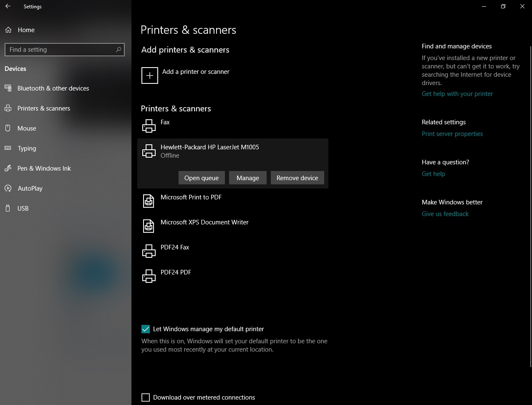Open Print server properties link

click(452, 134)
